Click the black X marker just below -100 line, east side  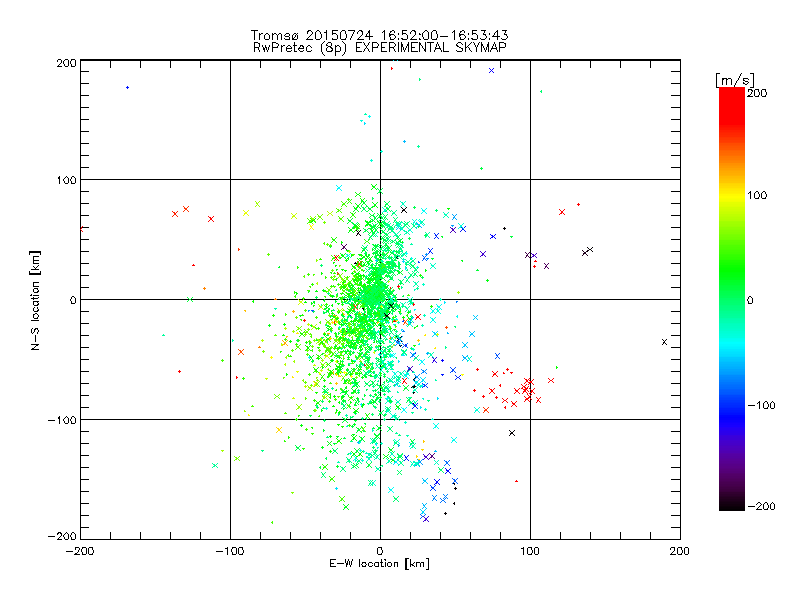[512, 433]
